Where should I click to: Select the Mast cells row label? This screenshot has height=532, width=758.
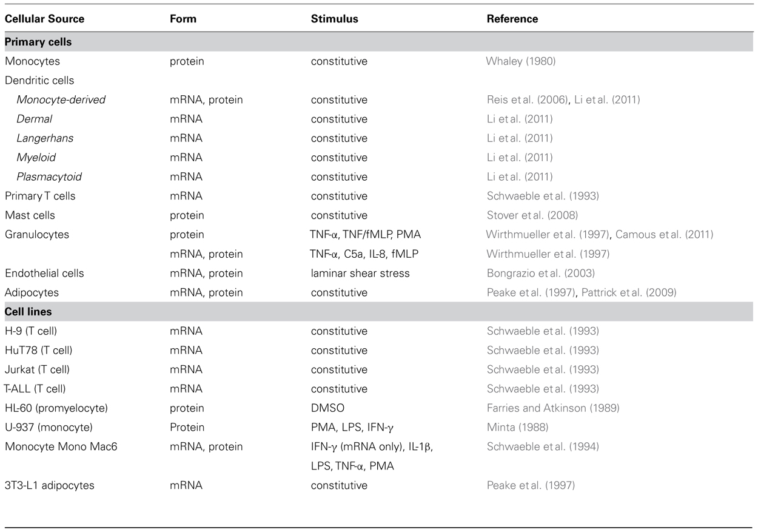29,215
